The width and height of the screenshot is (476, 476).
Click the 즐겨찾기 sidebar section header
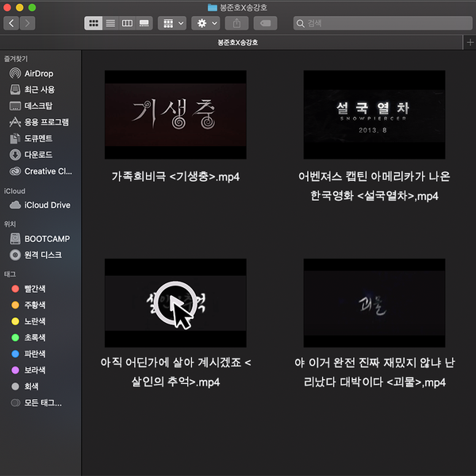[x=16, y=59]
